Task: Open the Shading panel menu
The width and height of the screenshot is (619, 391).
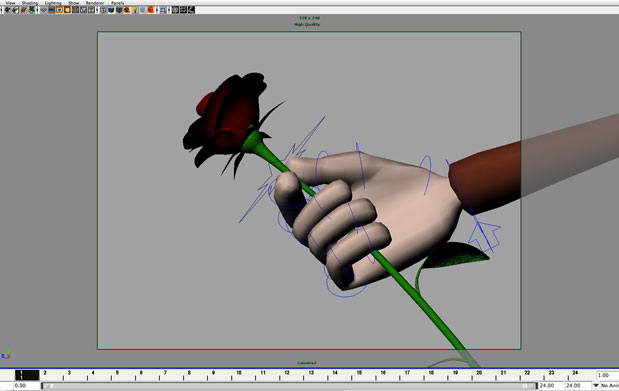Action: 30,3
